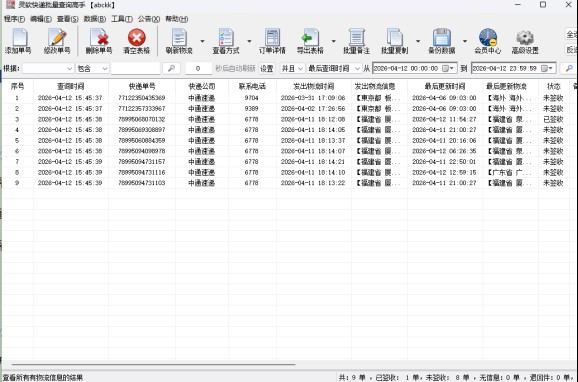The height and width of the screenshot is (382, 578).
Task: Open the 帮助(H) menu
Action: click(177, 19)
